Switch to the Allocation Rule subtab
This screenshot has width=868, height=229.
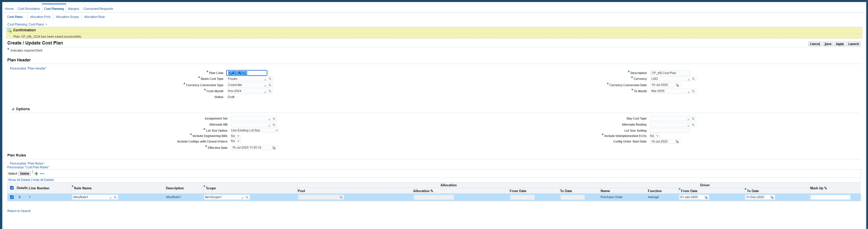(94, 17)
